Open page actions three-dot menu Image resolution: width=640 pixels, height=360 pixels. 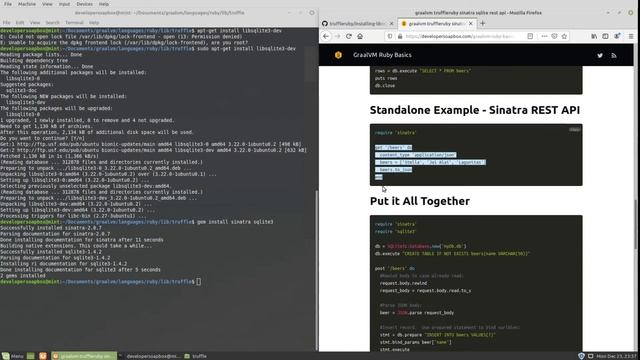click(x=544, y=36)
